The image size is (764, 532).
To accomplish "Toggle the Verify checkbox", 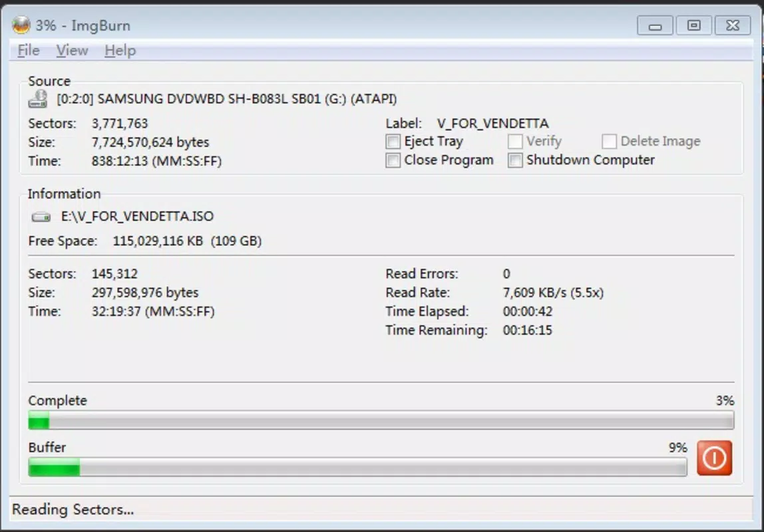I will point(515,141).
